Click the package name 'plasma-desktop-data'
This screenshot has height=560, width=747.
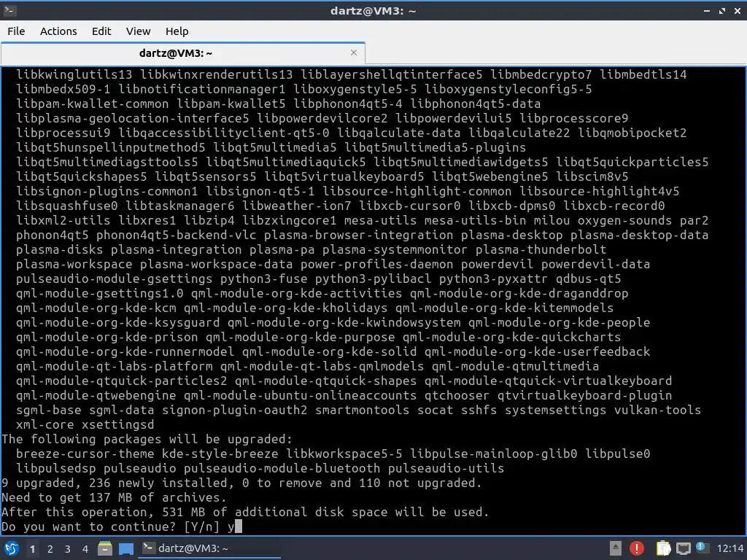pos(639,236)
